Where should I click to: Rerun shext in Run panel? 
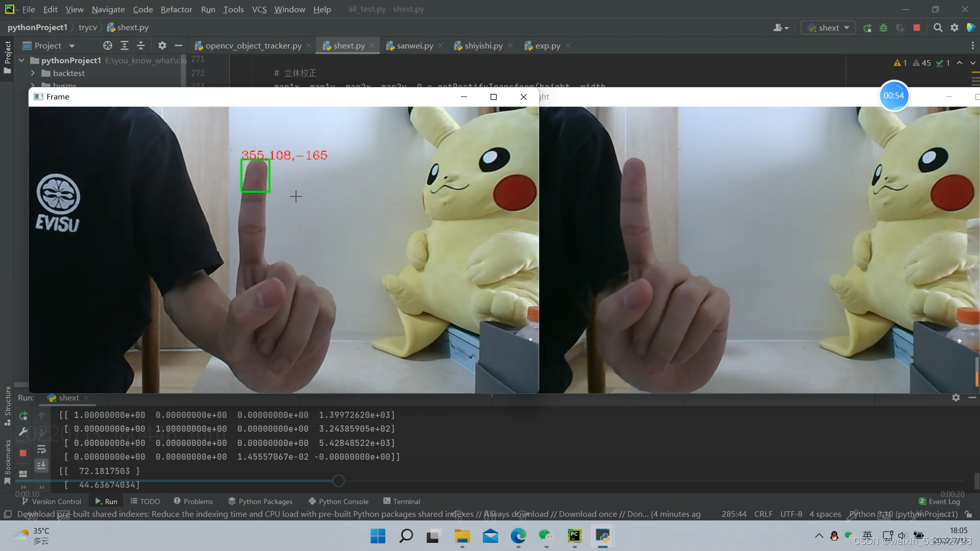coord(23,416)
